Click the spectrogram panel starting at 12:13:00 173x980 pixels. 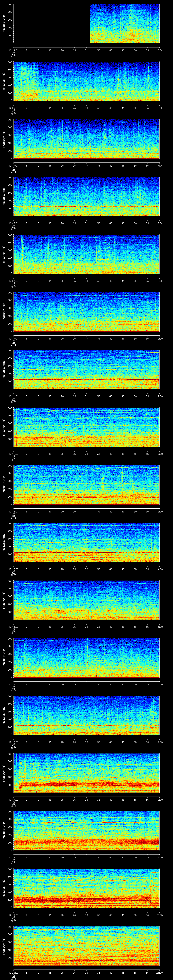tap(87, 543)
